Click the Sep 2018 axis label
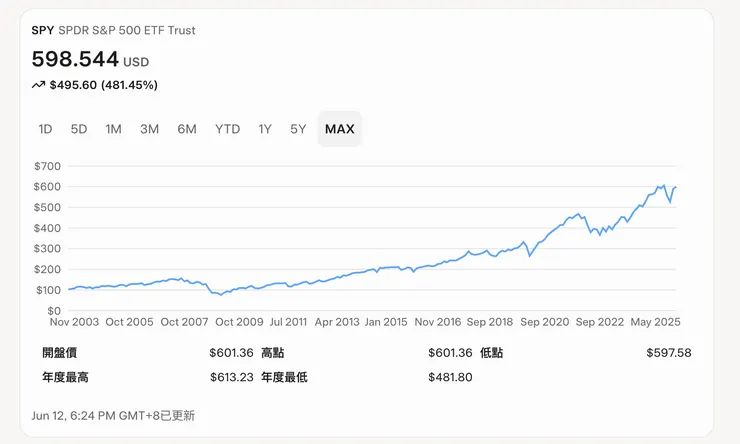This screenshot has height=444, width=740. [x=490, y=322]
